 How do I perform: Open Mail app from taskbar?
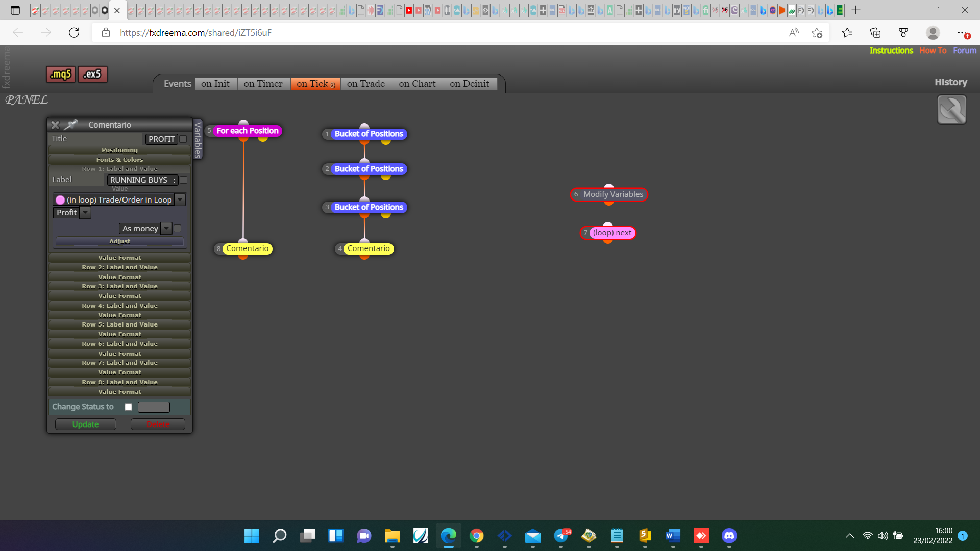coord(532,536)
